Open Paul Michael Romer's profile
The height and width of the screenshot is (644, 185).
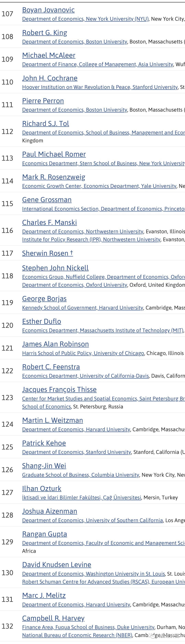(54, 154)
